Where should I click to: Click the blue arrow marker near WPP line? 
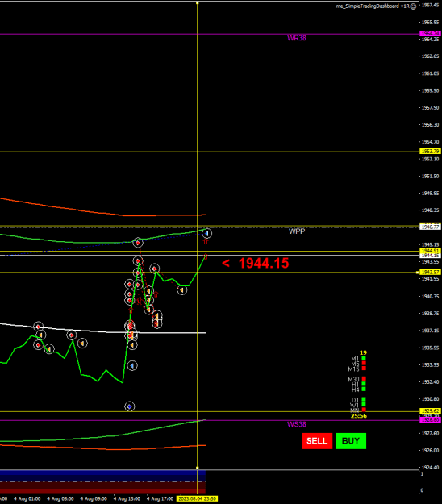point(206,233)
